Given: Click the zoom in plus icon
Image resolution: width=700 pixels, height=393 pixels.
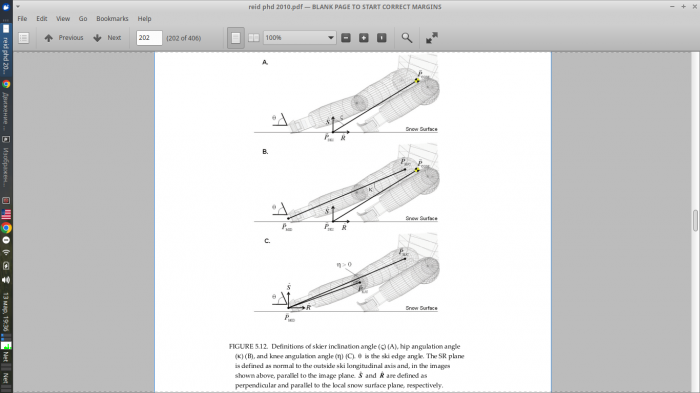Looking at the screenshot, I should [364, 38].
